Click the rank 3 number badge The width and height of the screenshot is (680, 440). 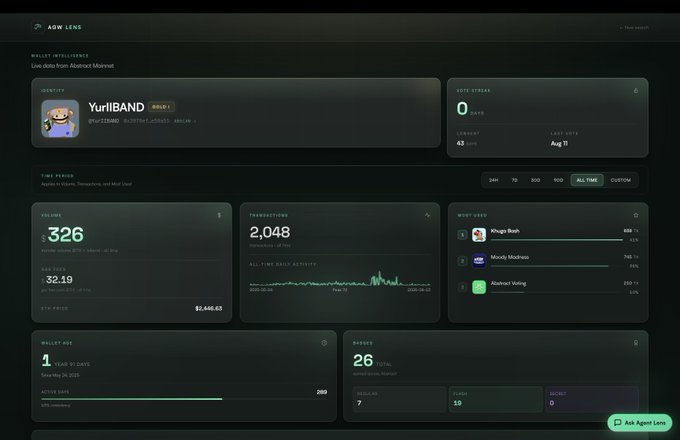point(462,287)
